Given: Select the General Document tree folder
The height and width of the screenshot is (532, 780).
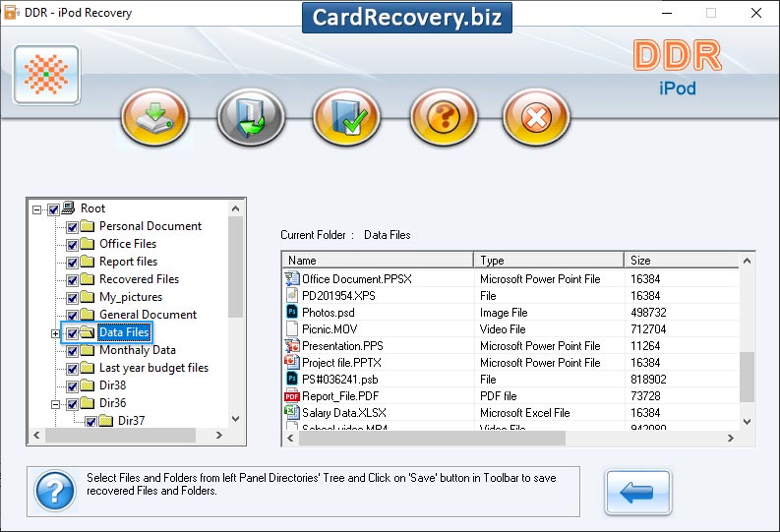Looking at the screenshot, I should tap(148, 315).
